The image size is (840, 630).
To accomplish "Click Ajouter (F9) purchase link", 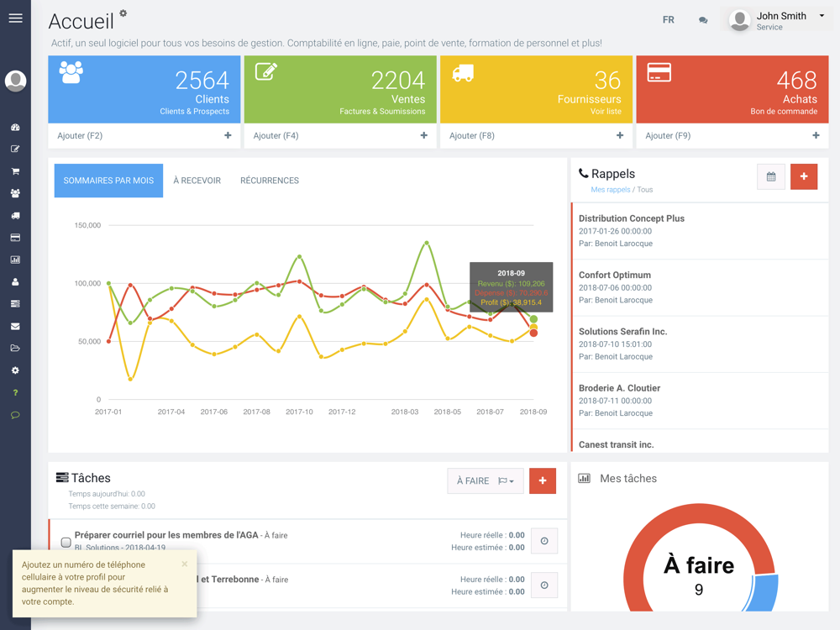I will 668,135.
